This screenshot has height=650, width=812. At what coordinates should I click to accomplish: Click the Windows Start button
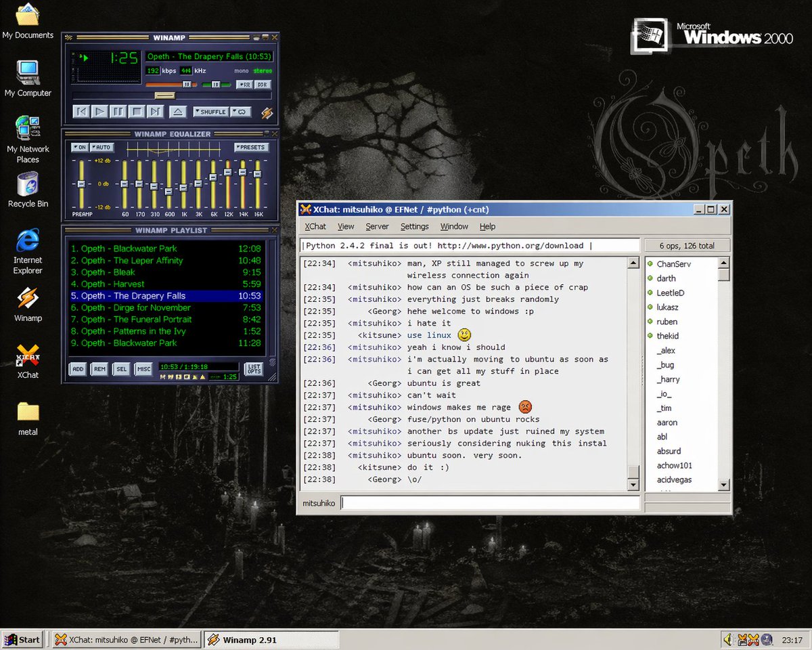(x=22, y=639)
